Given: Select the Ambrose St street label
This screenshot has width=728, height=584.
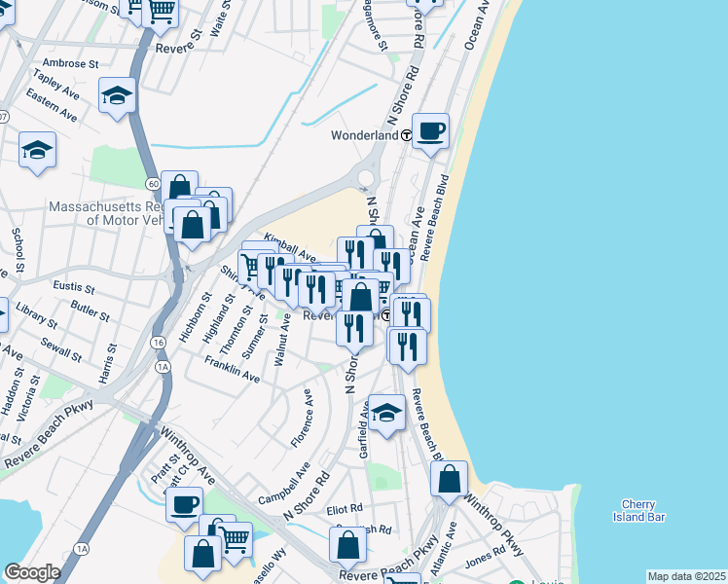Looking at the screenshot, I should click(71, 63).
